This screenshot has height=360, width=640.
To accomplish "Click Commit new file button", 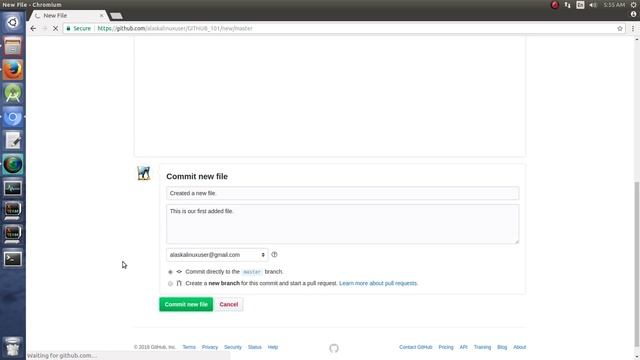I will coord(186,304).
